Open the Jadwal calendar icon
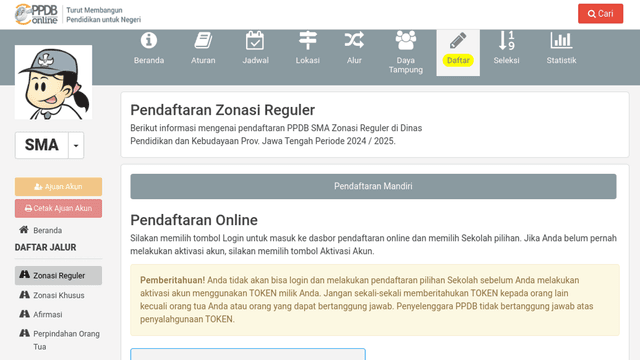 (255, 40)
